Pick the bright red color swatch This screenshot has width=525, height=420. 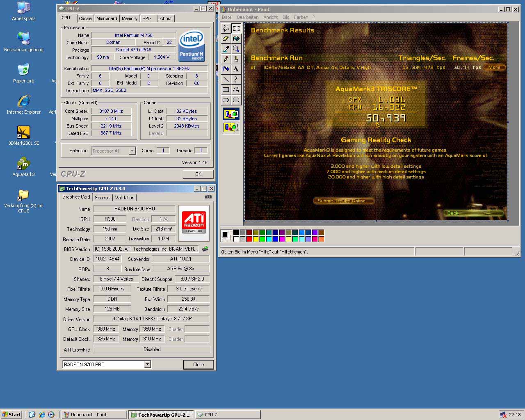(x=249, y=239)
